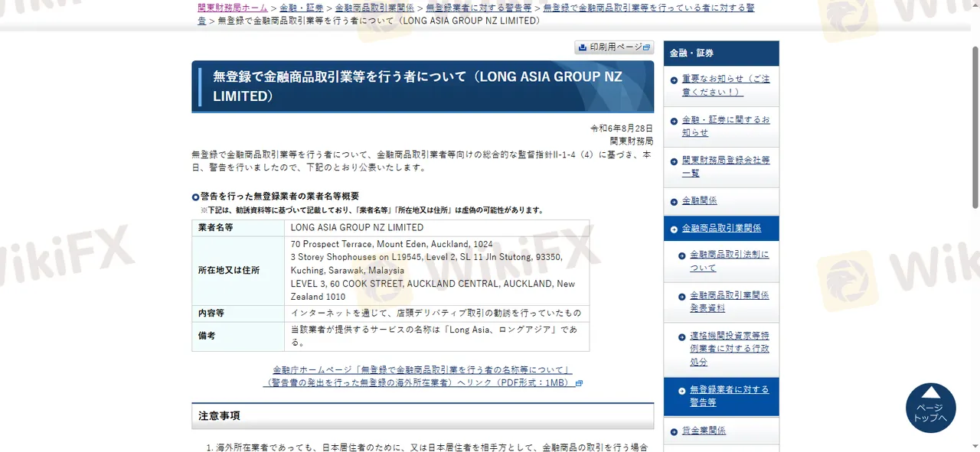
Task: Click the 金融・証券 sidebar header
Action: pyautogui.click(x=721, y=54)
